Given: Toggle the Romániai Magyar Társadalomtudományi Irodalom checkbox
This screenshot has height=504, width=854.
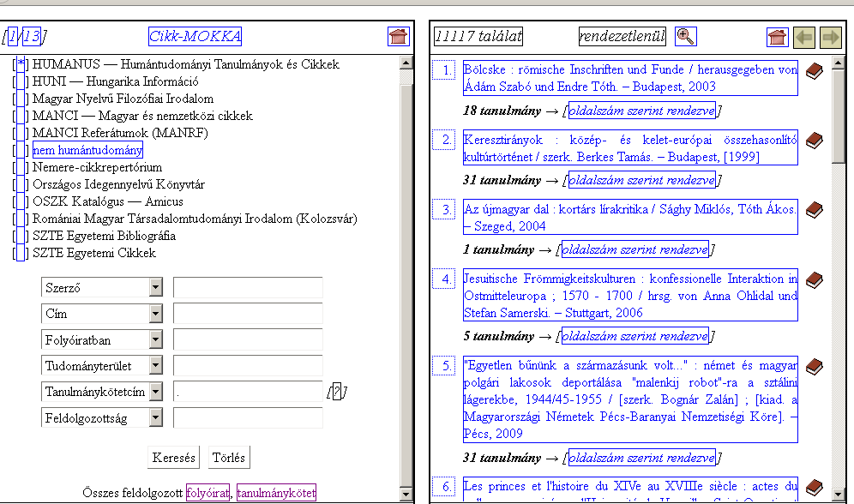Looking at the screenshot, I should click(21, 219).
